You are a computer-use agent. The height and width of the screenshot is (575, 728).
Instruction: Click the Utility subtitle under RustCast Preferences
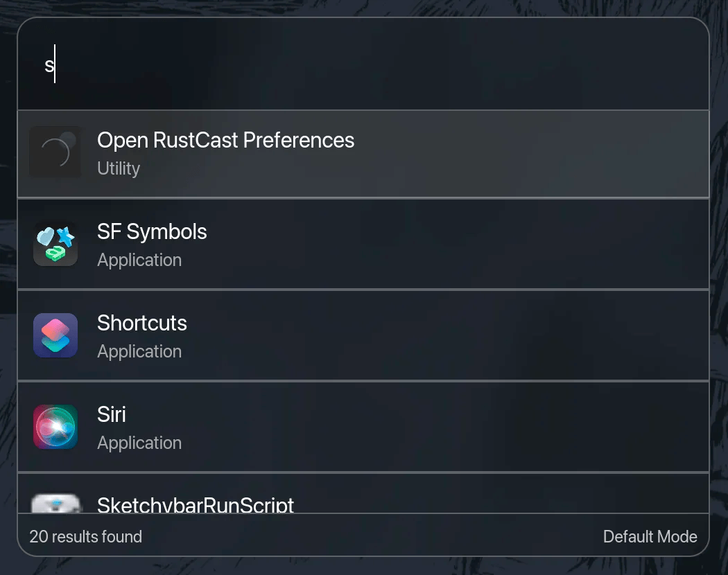[x=119, y=168]
